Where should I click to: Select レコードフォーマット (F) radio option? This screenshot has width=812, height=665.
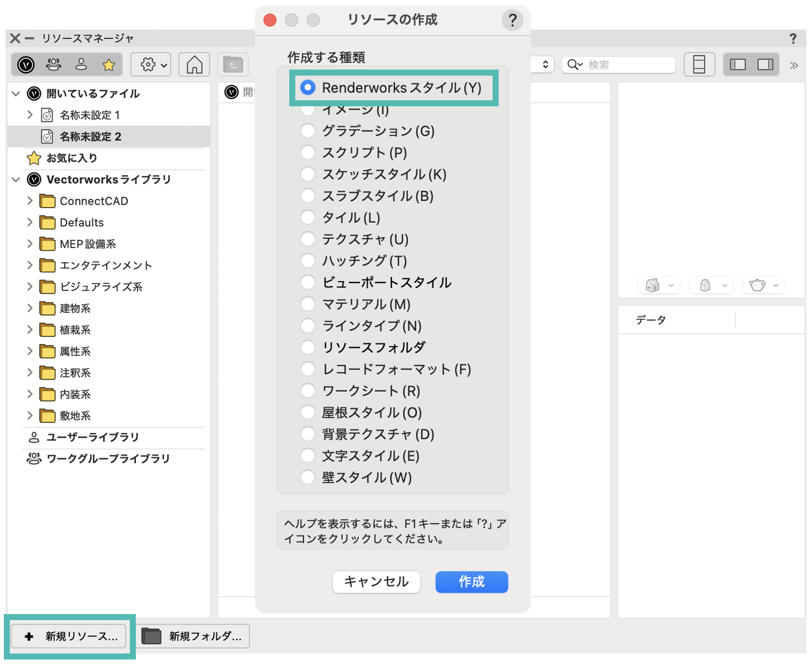[308, 369]
